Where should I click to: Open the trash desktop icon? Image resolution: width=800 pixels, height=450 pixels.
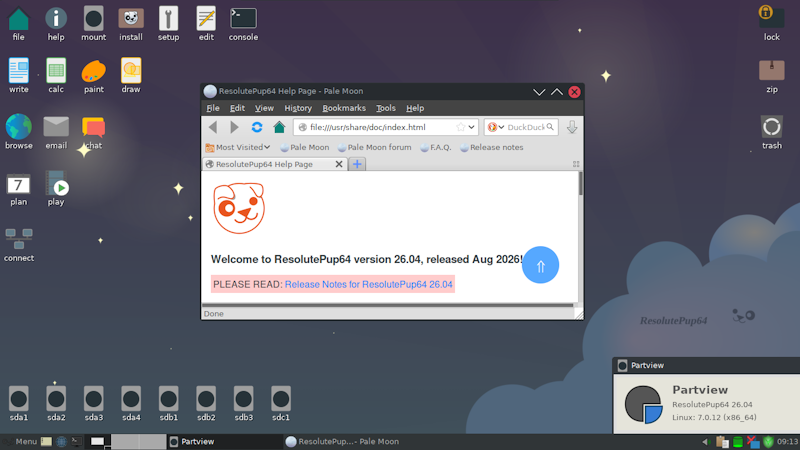(x=771, y=127)
